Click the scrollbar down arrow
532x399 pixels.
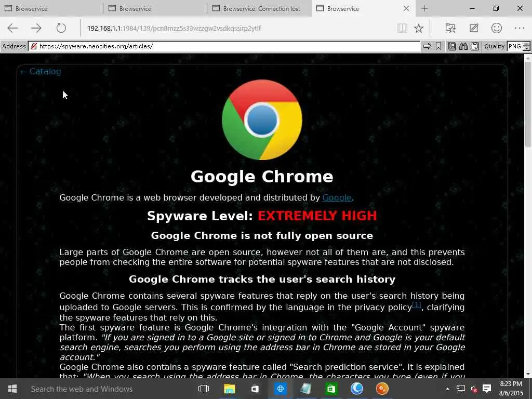[528, 374]
